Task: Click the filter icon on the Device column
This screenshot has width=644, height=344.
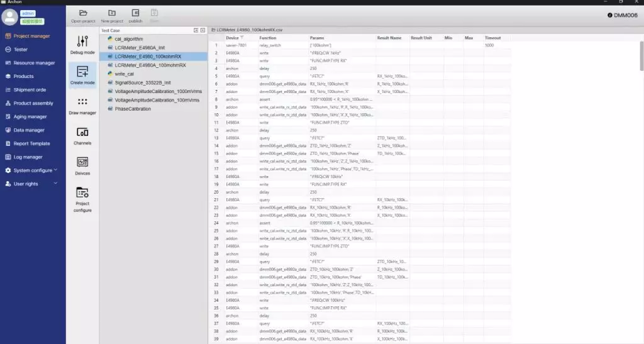Action: [x=241, y=38]
